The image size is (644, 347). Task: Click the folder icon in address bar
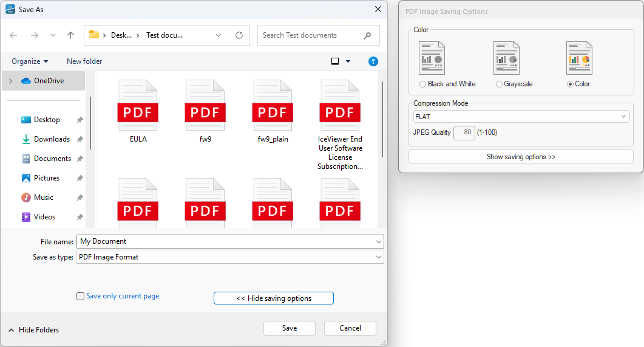94,35
